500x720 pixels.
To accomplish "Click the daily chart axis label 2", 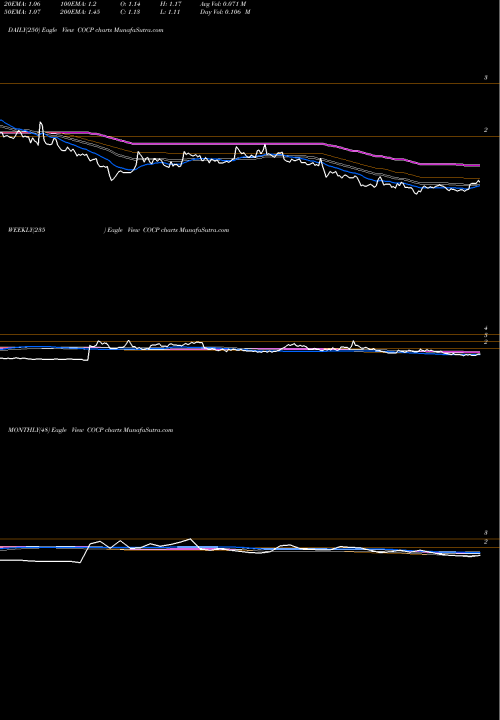I will tap(485, 130).
